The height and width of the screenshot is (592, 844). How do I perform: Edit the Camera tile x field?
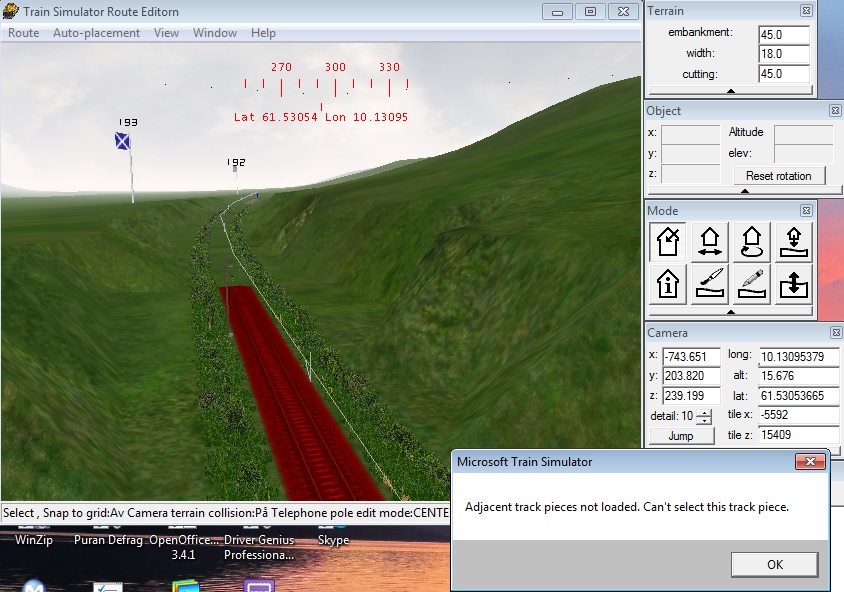(799, 415)
